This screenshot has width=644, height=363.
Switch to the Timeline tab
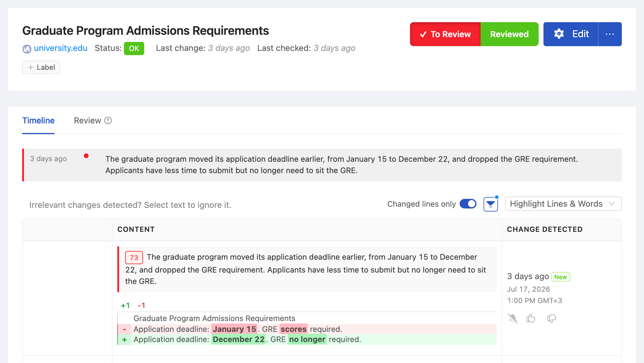[38, 121]
